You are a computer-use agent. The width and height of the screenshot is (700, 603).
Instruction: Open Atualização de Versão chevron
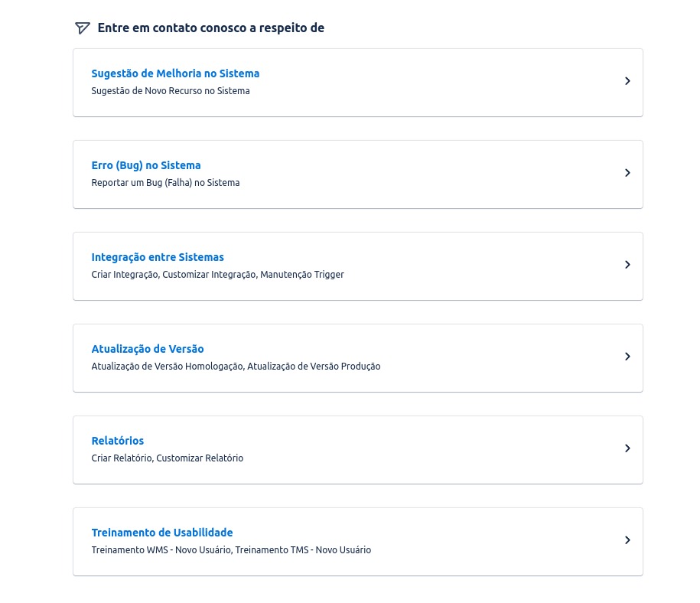[627, 357]
